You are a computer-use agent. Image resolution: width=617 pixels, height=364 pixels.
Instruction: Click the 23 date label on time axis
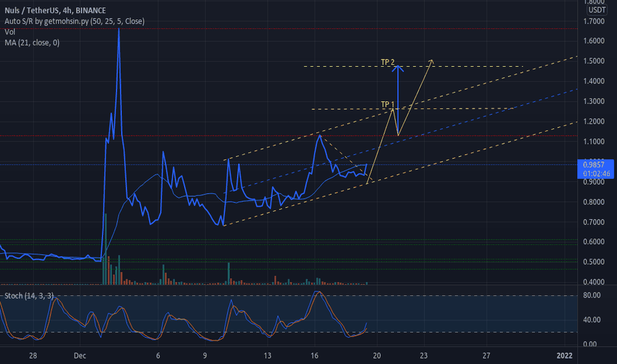click(424, 356)
